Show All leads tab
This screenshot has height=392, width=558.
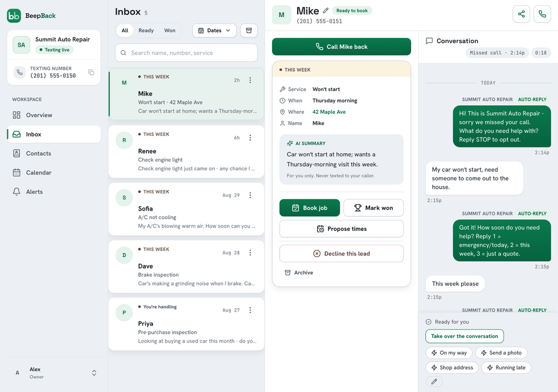(125, 31)
